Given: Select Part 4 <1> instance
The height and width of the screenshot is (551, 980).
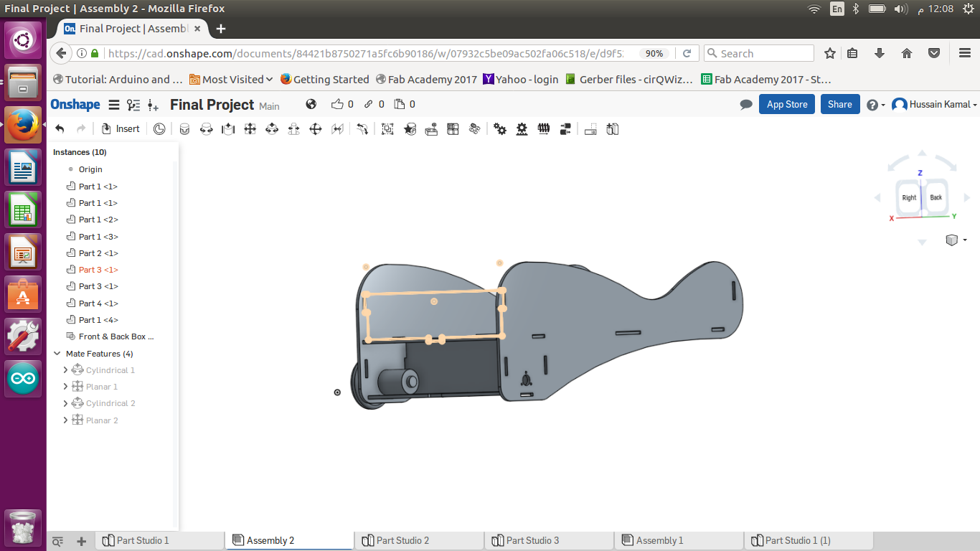Looking at the screenshot, I should click(98, 303).
